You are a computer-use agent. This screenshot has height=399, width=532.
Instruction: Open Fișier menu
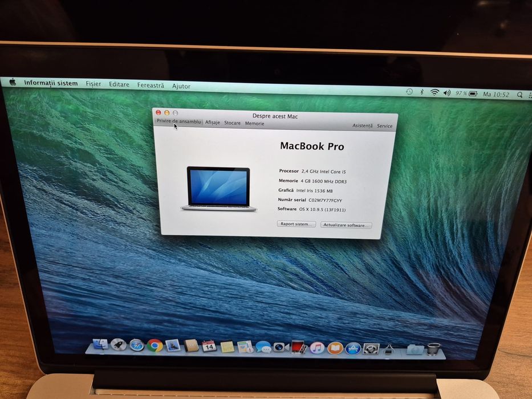(94, 84)
